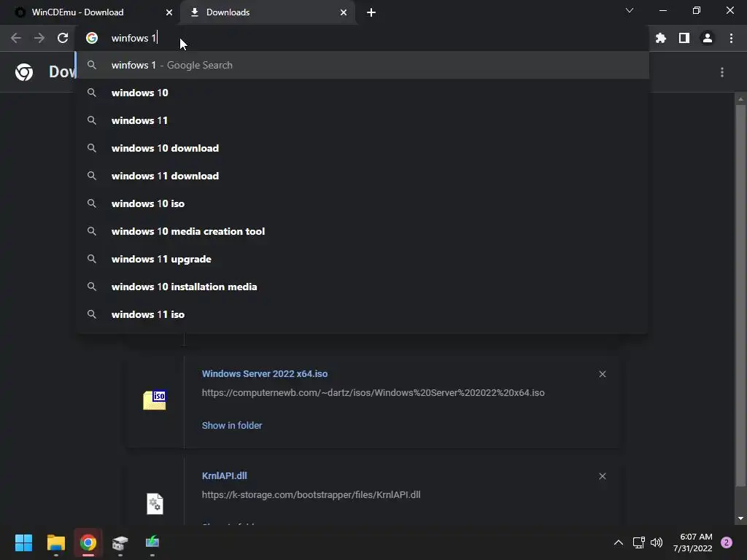This screenshot has width=747, height=560.
Task: Click scrollbar up arrow
Action: (x=740, y=98)
